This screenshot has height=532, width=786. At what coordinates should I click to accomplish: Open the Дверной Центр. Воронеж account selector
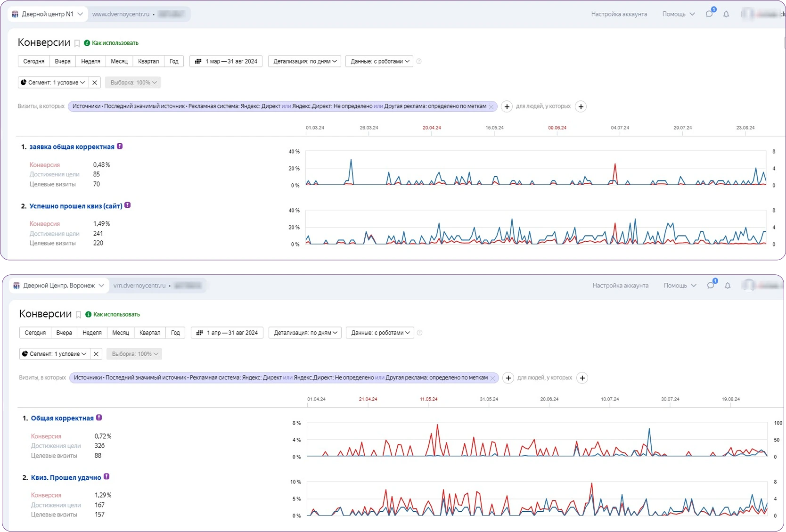click(59, 286)
